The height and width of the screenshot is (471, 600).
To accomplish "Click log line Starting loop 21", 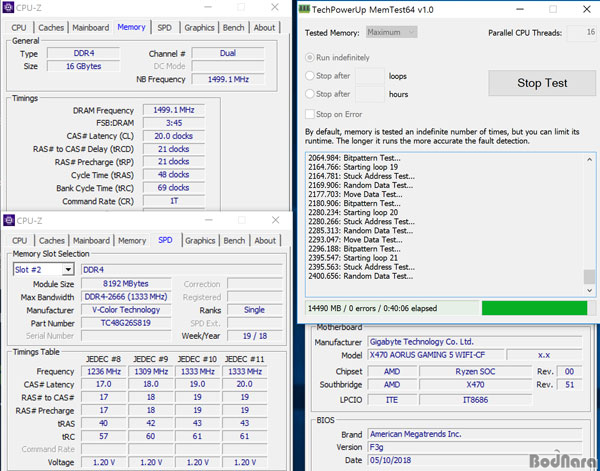I will click(x=353, y=258).
